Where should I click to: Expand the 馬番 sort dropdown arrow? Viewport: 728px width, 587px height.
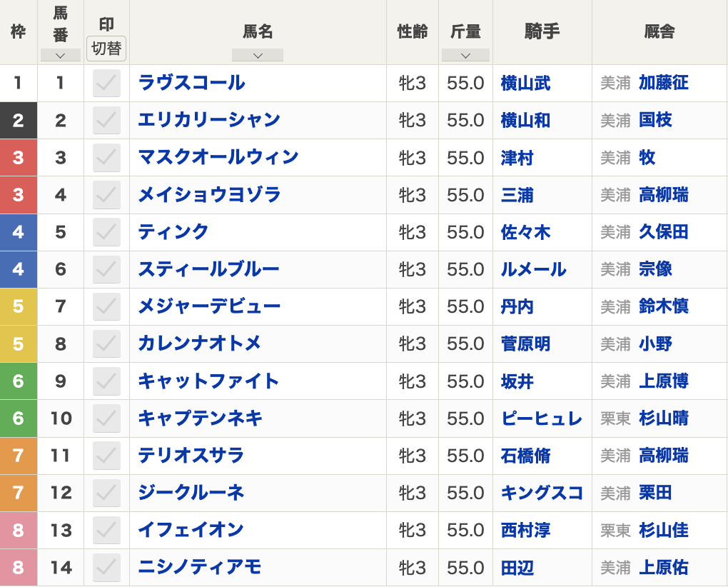click(x=61, y=55)
